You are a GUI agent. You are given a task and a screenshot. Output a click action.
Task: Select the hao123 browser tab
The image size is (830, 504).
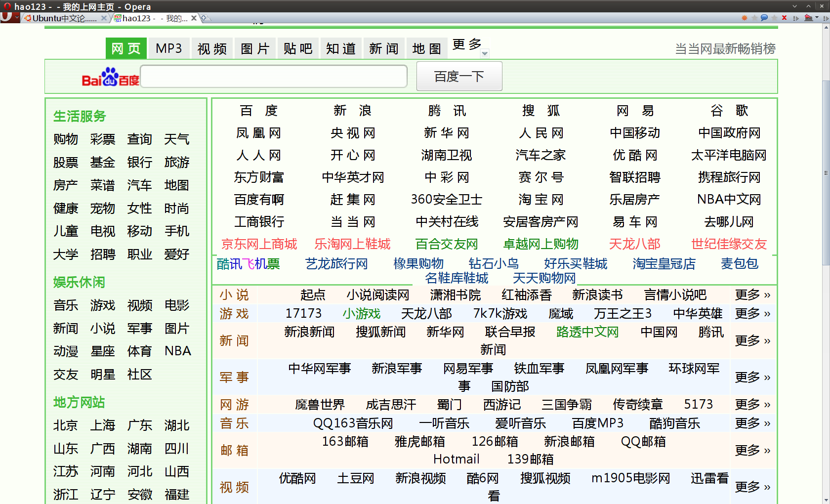click(x=155, y=18)
